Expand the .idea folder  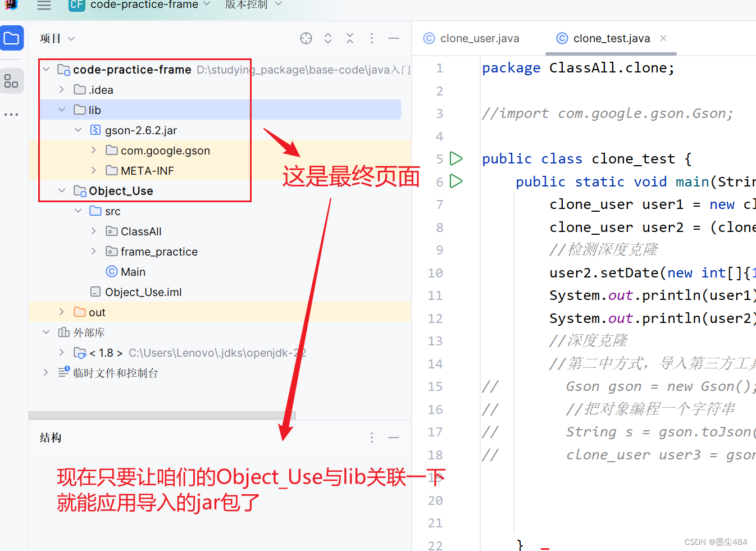(61, 89)
